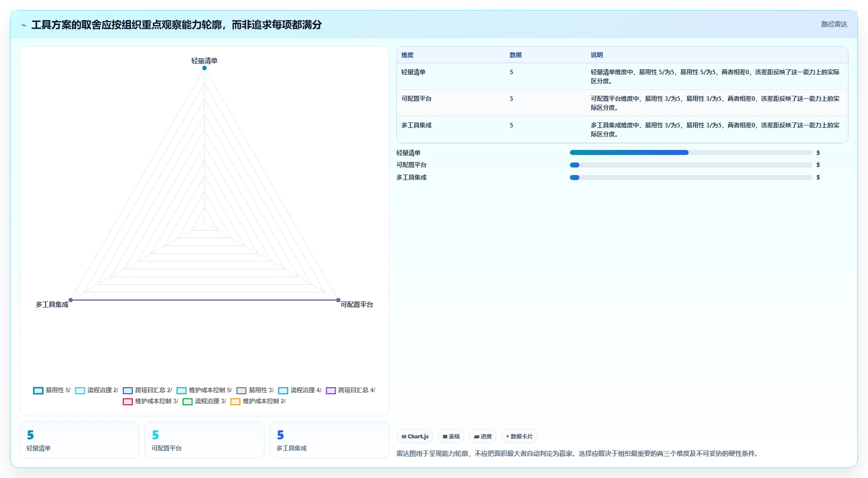Click the 可配置平台 progress bar
The image size is (868, 478).
691,165
